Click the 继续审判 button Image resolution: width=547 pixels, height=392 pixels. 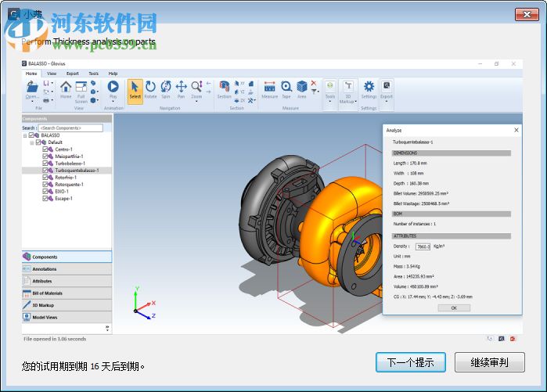click(x=489, y=362)
